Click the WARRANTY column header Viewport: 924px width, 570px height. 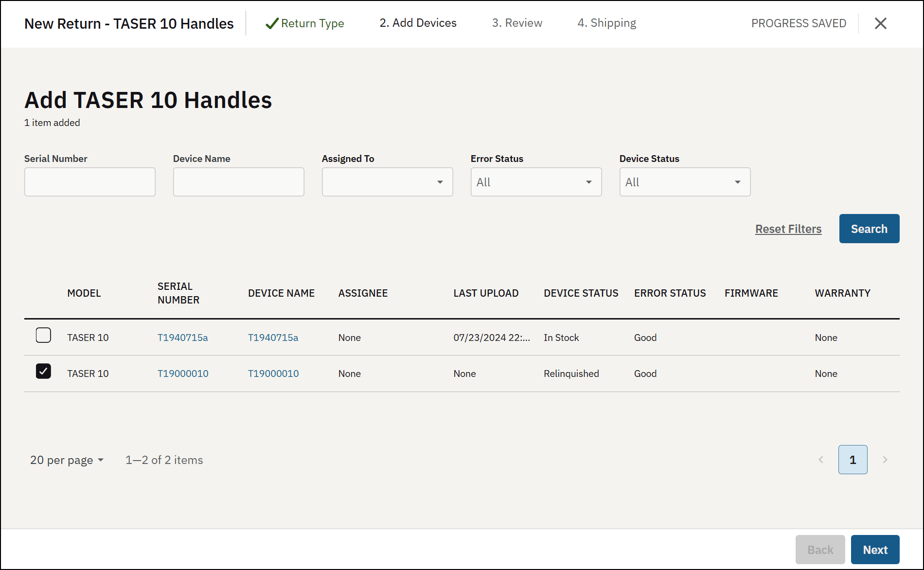click(842, 293)
